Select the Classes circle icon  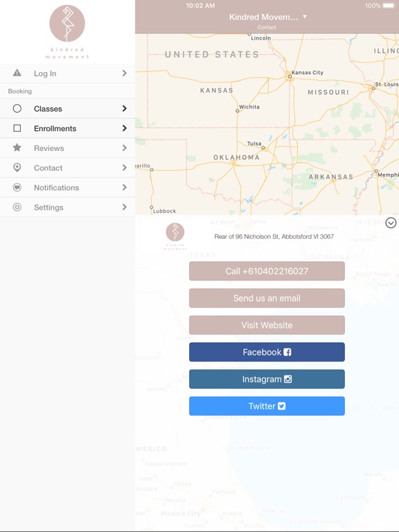(17, 109)
